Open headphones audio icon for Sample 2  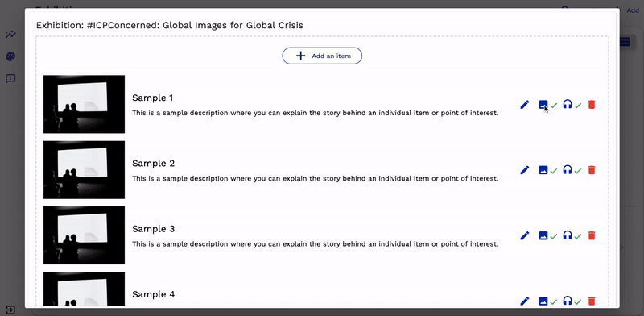[568, 169]
